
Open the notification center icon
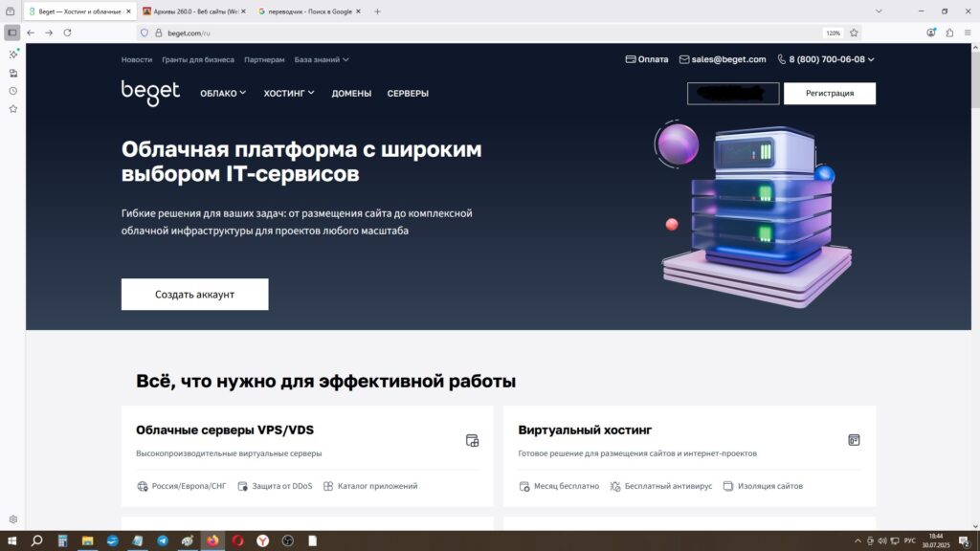click(965, 541)
